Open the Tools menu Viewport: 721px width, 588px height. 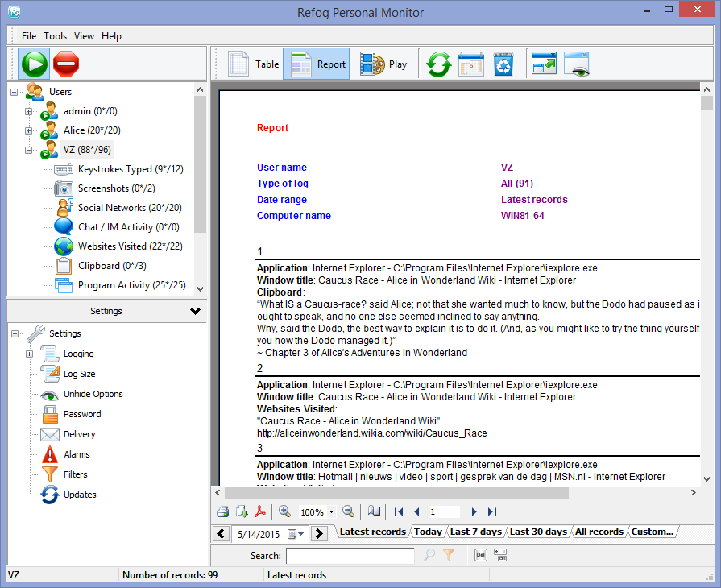[x=55, y=36]
